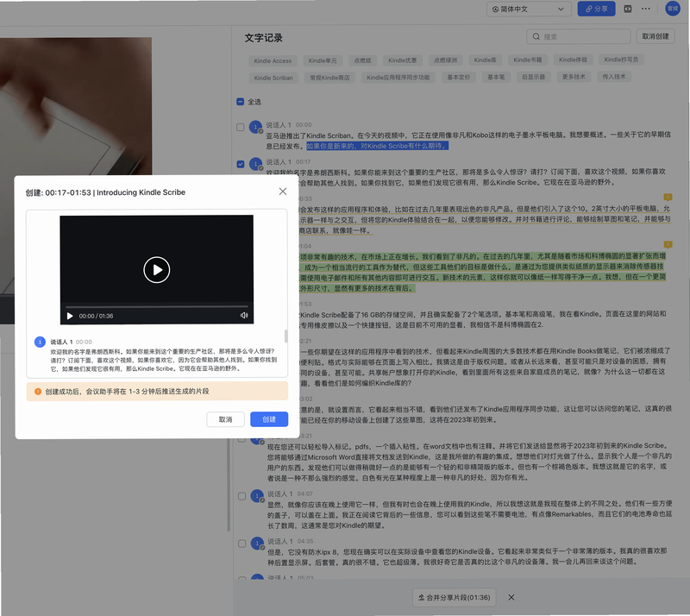
Task: Click the speaker avatar at 04:07
Action: (x=257, y=496)
